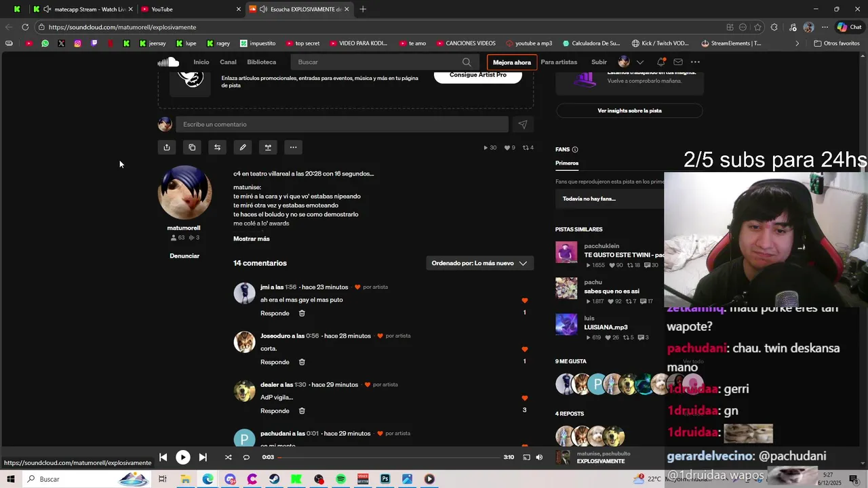Repost the track with the repost icon
Screen dimensions: 868x488
(217, 147)
